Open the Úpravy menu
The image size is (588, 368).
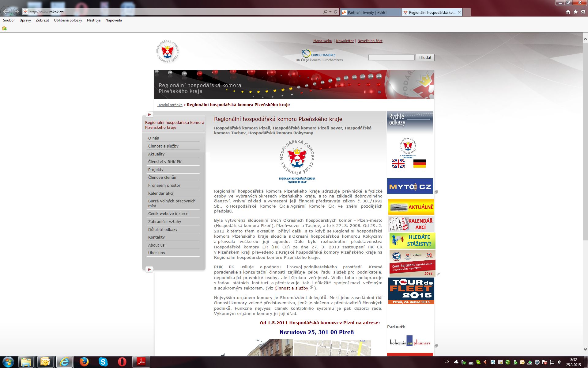[x=25, y=20]
